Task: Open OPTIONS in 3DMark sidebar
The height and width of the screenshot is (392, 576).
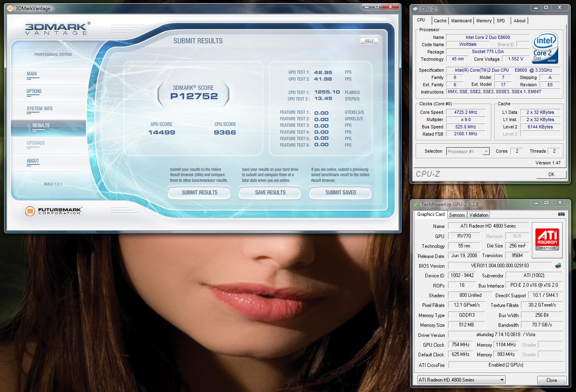Action: 34,91
